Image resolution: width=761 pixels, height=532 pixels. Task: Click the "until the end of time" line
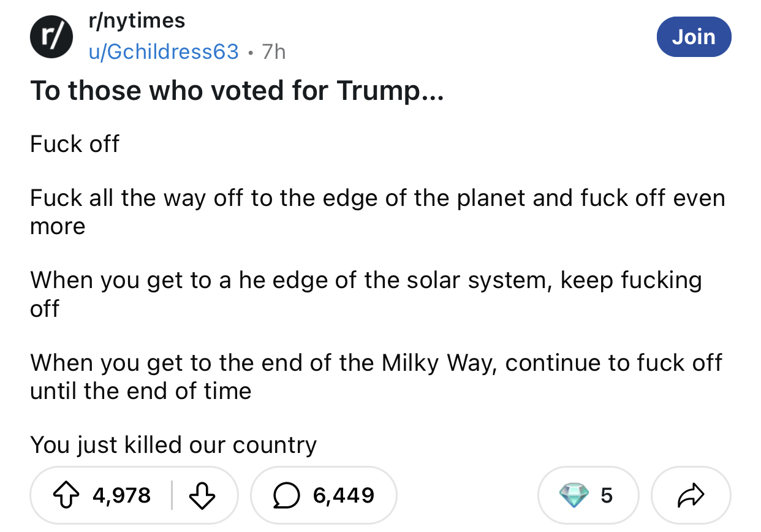point(141,391)
